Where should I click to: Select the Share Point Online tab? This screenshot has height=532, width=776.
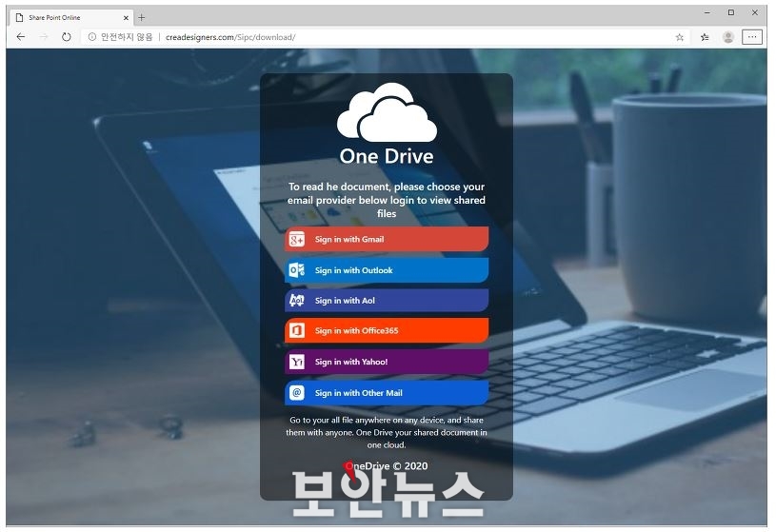[72, 18]
